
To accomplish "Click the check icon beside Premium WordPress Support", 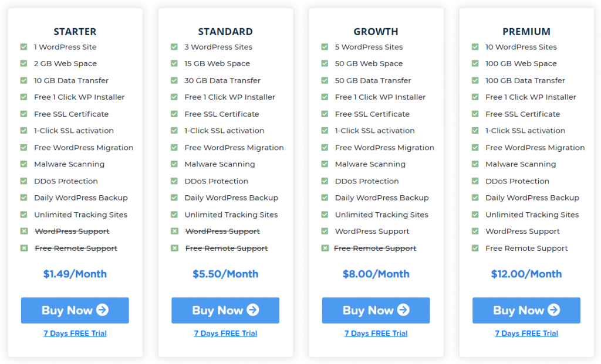I will [475, 231].
